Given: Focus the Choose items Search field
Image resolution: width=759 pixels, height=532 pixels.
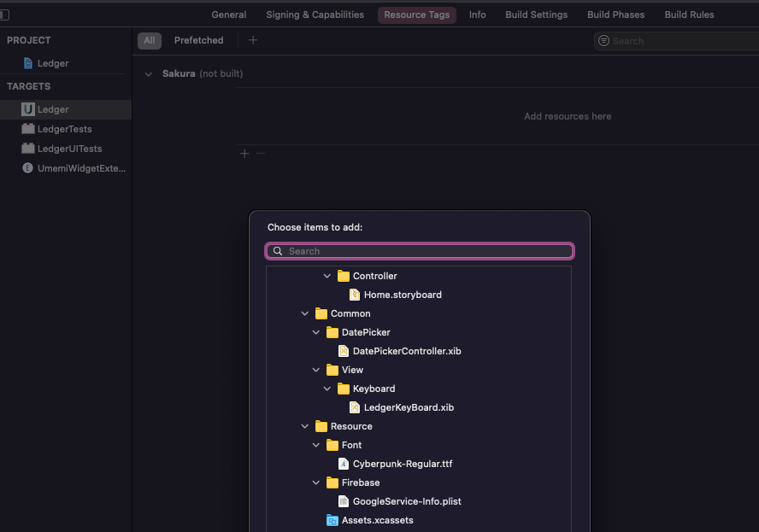Looking at the screenshot, I should 420,251.
